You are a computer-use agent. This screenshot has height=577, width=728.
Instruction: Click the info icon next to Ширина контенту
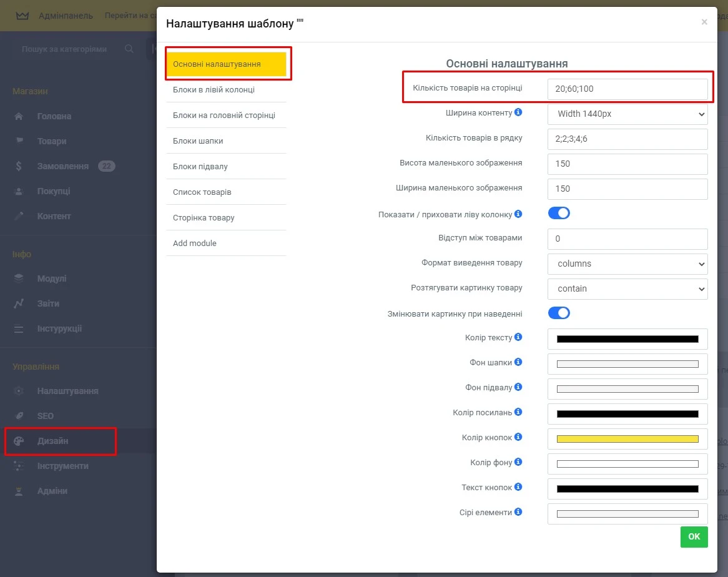pyautogui.click(x=518, y=113)
